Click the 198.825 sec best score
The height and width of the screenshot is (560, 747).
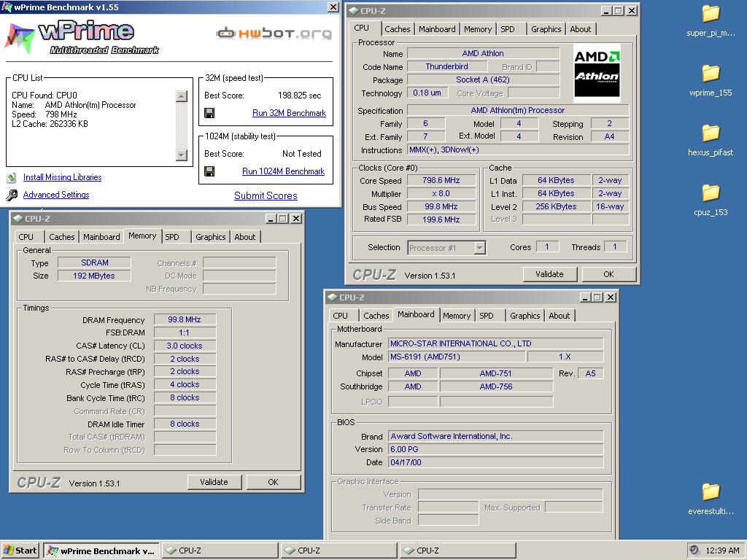[x=300, y=96]
